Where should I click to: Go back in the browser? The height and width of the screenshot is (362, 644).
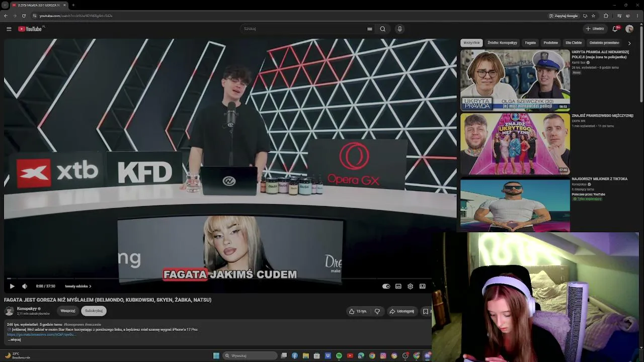coord(6,16)
